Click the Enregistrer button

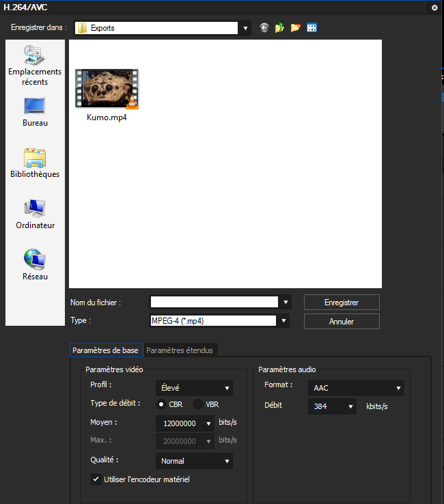point(342,303)
